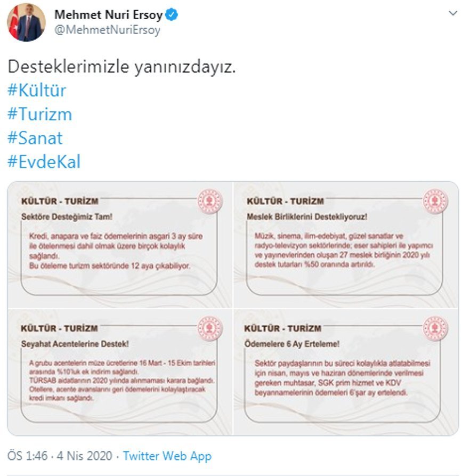
Task: View the 'Seyahat Acentelerine Destek!' image
Action: (120, 372)
